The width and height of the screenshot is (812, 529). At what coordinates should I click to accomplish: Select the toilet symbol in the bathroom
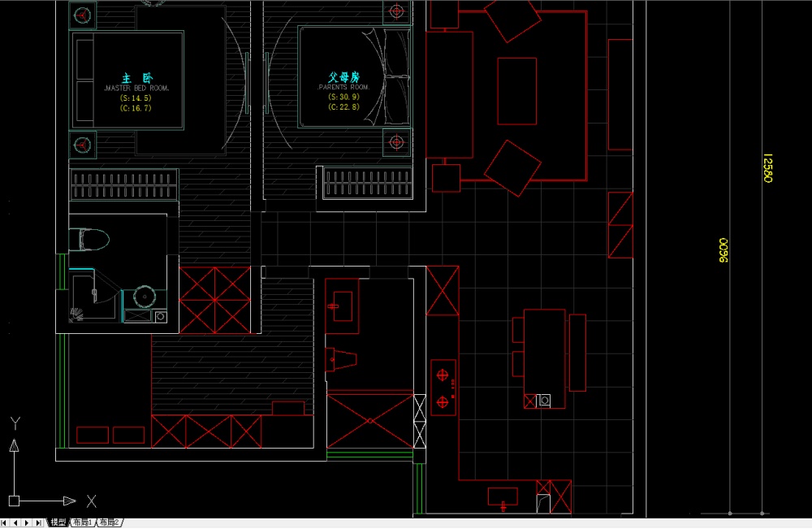coord(89,240)
